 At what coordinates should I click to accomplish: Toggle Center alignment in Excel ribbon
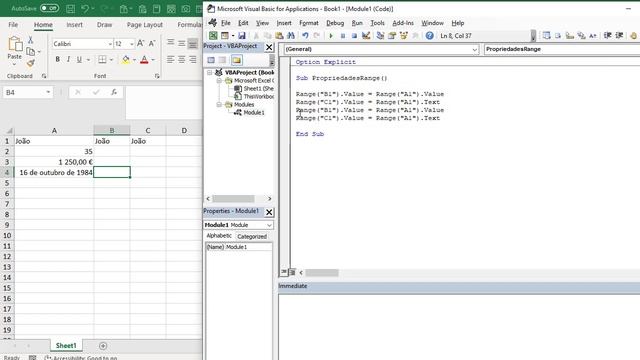(x=181, y=60)
